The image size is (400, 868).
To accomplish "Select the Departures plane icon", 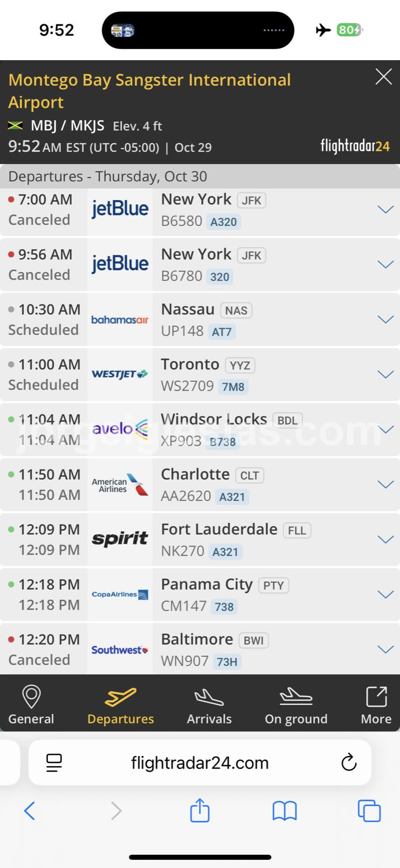I will pos(120,697).
